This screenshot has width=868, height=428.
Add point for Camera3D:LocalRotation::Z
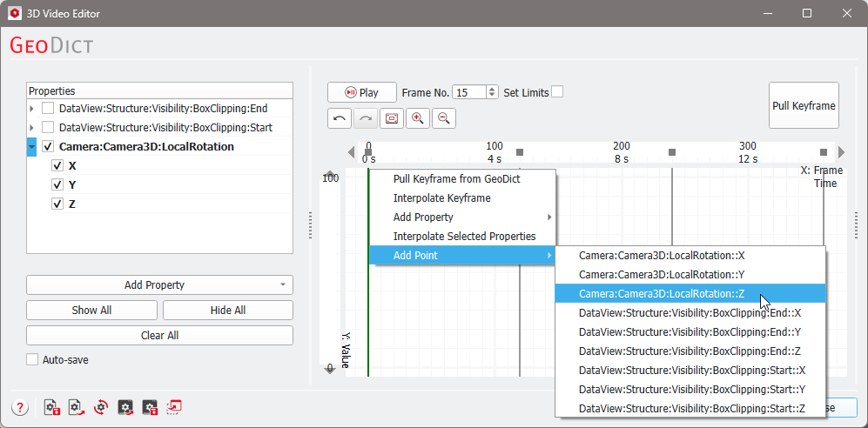(690, 294)
